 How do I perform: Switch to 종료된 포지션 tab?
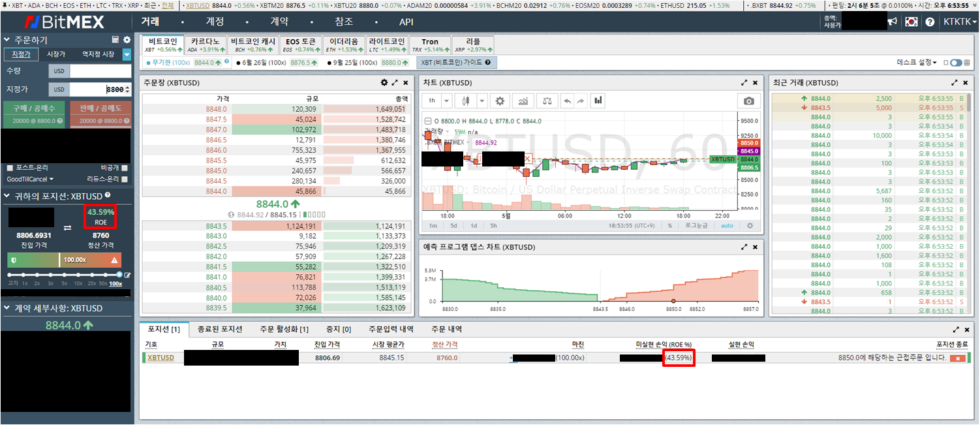(x=220, y=330)
